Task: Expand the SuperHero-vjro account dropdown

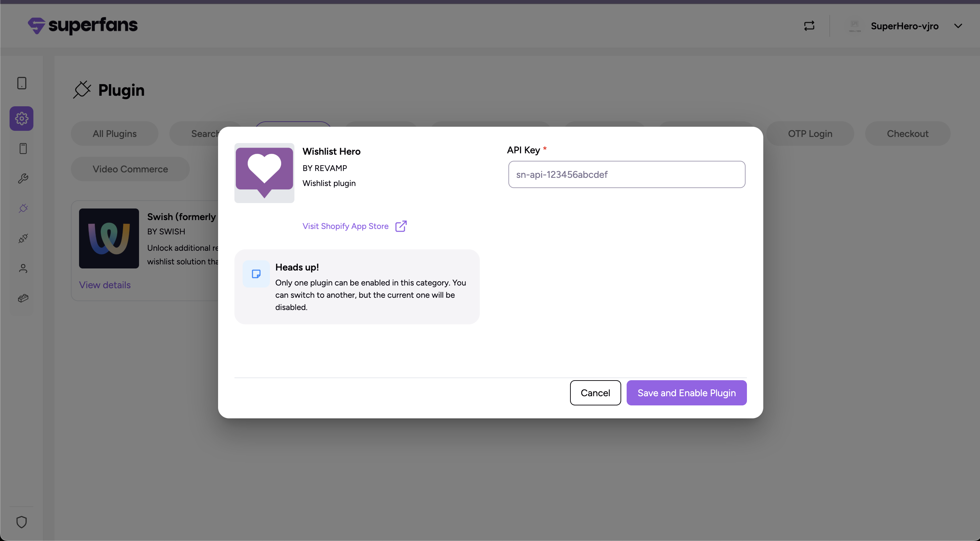Action: 958,26
